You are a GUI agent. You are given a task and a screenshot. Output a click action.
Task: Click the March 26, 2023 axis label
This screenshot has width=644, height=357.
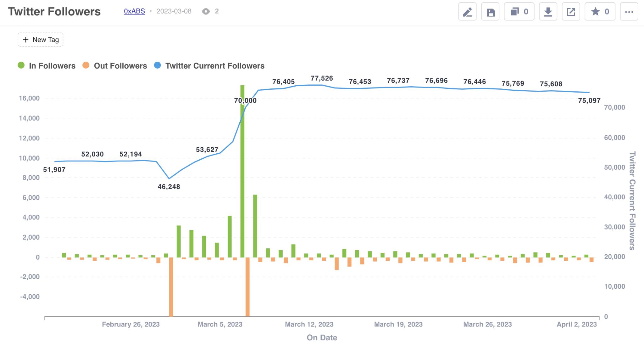click(487, 325)
